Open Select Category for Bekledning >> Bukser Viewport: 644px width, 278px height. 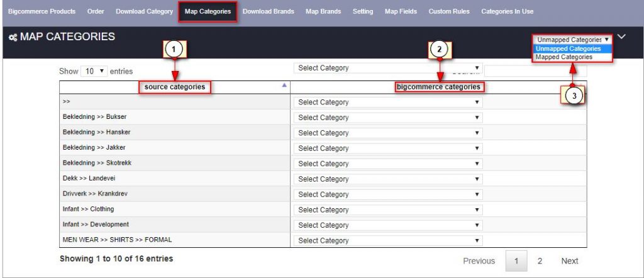point(388,118)
